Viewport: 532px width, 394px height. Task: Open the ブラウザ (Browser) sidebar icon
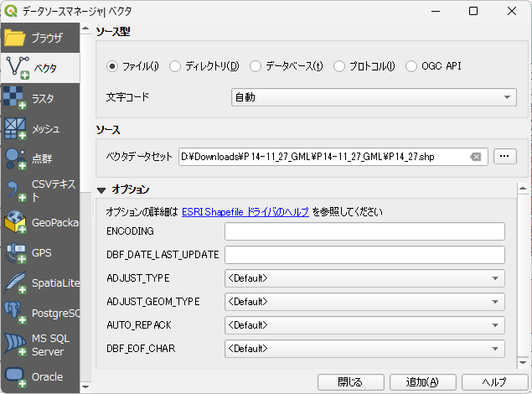click(15, 38)
